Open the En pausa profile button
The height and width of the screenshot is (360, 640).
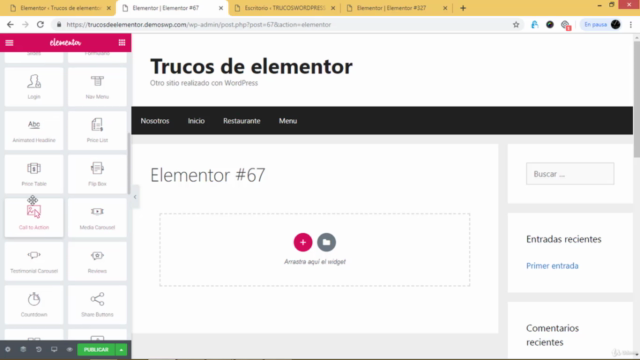(x=602, y=24)
